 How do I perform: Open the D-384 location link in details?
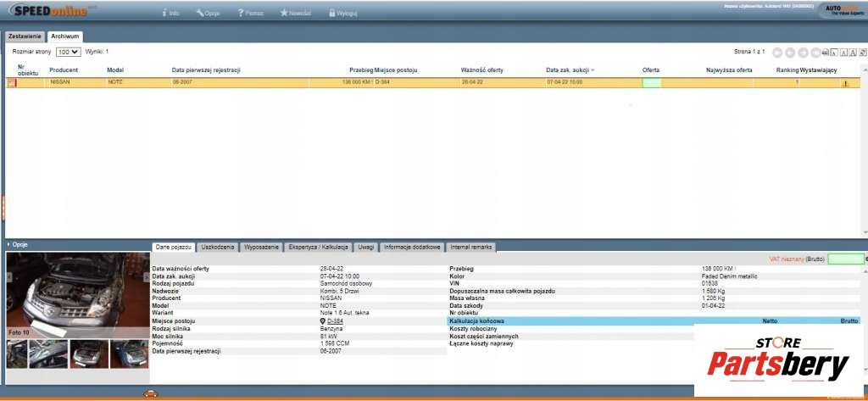(x=335, y=321)
